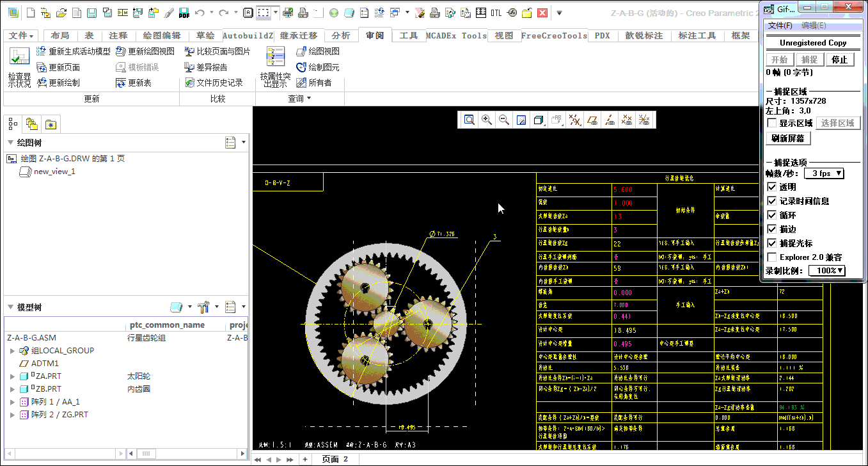Screen dimensions: 868x466
Task: Switch to the folder browser navigator tab
Action: click(31, 124)
